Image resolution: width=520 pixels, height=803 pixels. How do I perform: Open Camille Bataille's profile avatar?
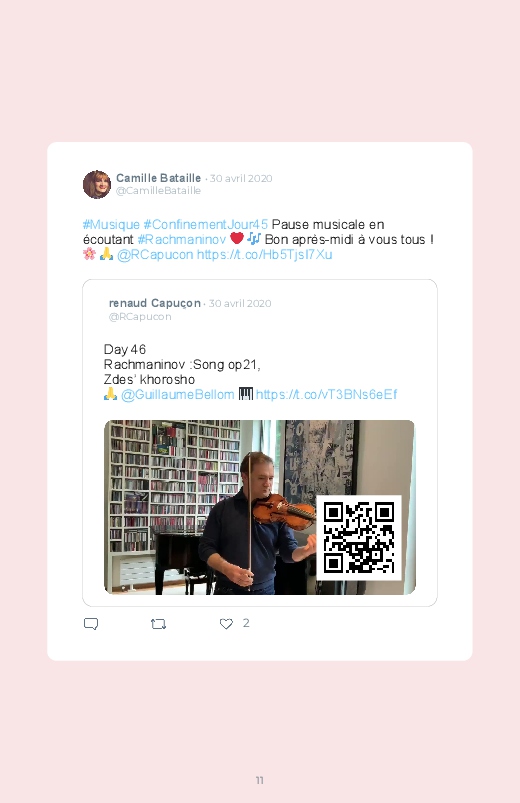[x=97, y=184]
